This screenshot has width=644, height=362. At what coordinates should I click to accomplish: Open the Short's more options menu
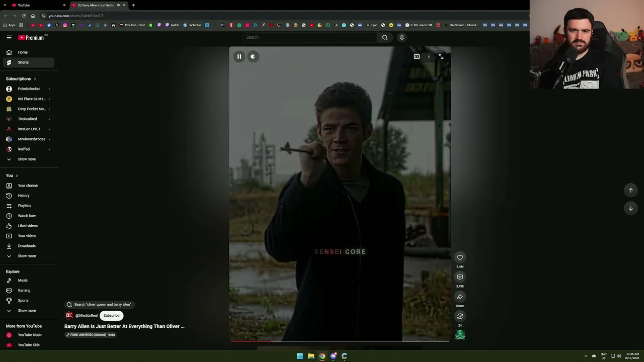click(429, 57)
